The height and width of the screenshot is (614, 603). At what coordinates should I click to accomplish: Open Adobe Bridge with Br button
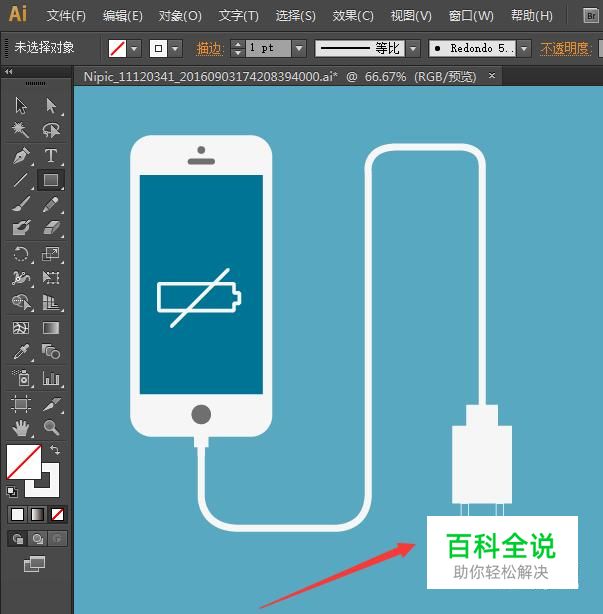coord(590,16)
